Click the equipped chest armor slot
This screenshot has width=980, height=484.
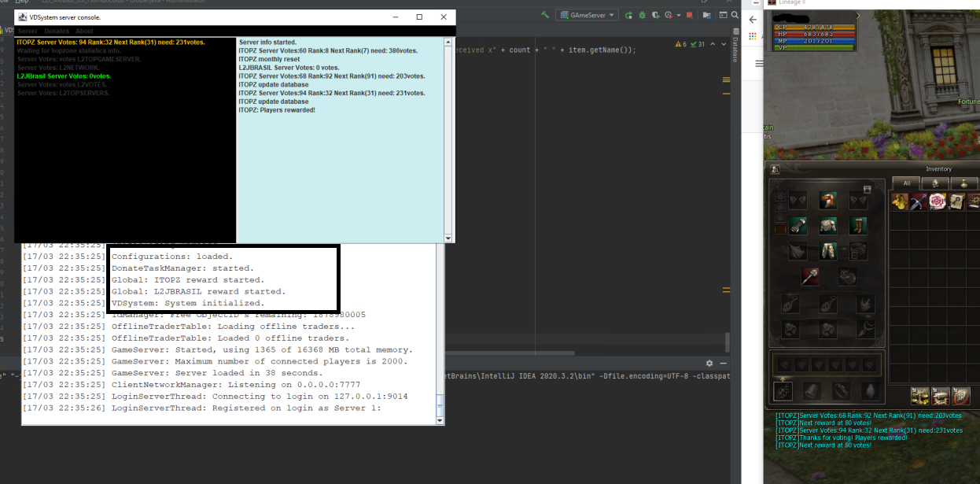828,226
